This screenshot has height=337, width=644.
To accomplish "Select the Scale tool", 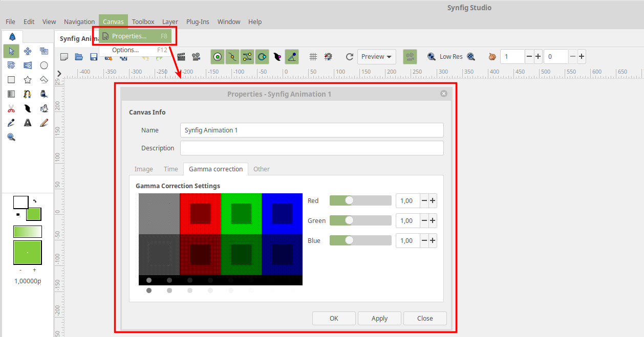I will coord(44,51).
